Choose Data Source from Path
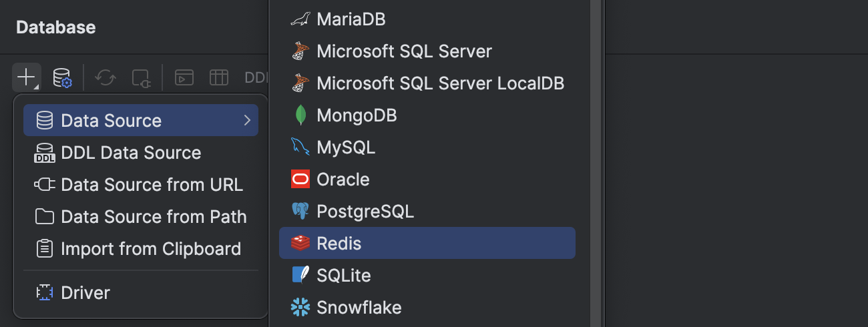Image resolution: width=868 pixels, height=327 pixels. pyautogui.click(x=154, y=217)
